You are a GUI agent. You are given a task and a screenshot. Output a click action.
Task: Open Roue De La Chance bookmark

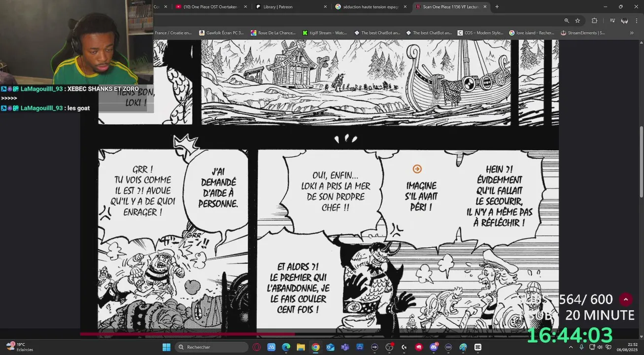click(273, 33)
